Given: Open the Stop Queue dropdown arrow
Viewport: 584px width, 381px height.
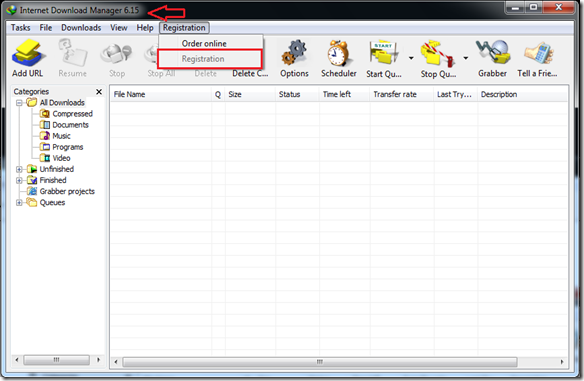Looking at the screenshot, I should click(466, 58).
